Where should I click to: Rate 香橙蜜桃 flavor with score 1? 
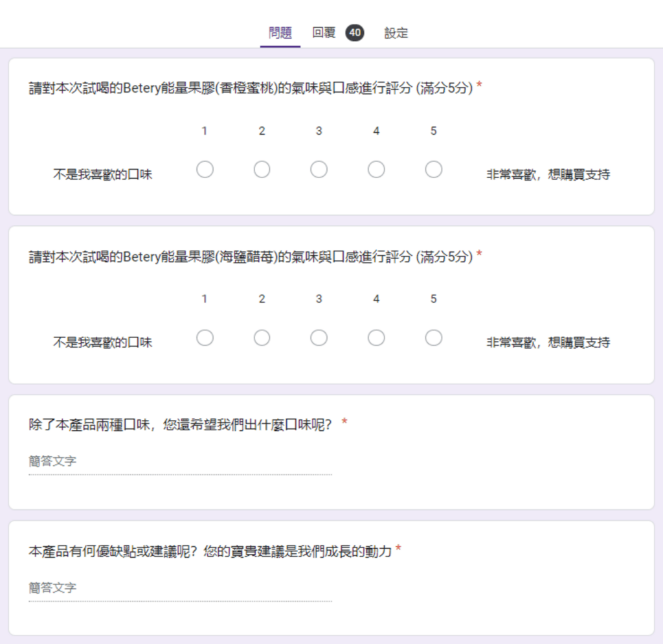click(205, 169)
